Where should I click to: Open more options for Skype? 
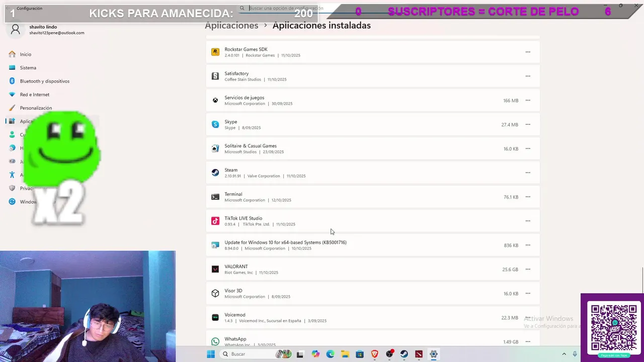click(528, 124)
